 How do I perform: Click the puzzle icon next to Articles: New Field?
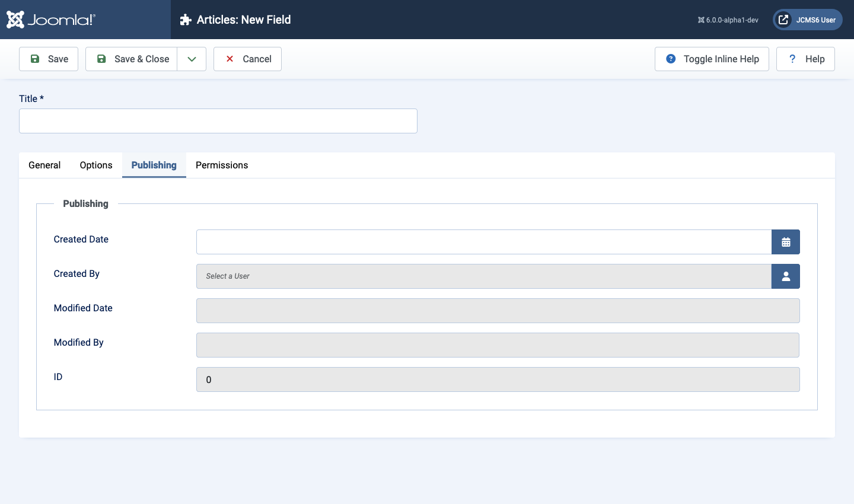pyautogui.click(x=187, y=20)
